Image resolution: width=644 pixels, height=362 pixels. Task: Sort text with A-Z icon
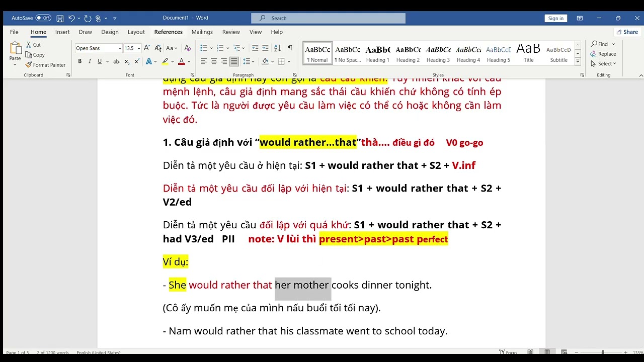(278, 48)
